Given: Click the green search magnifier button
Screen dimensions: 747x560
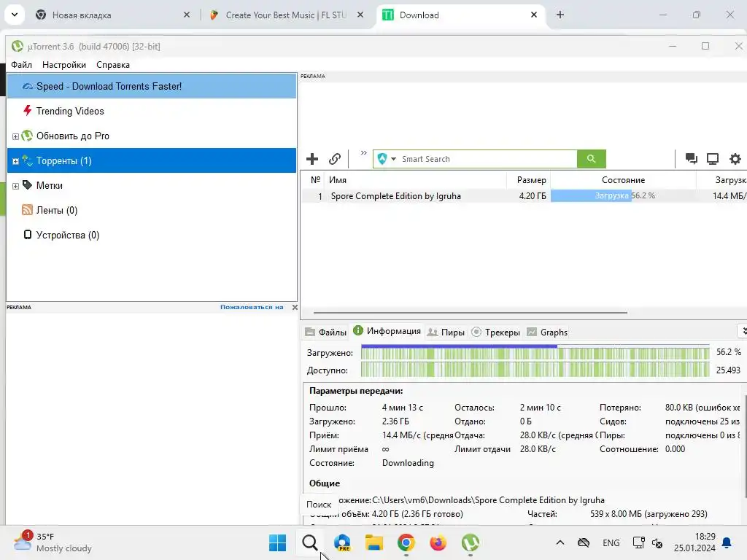Looking at the screenshot, I should pyautogui.click(x=591, y=158).
